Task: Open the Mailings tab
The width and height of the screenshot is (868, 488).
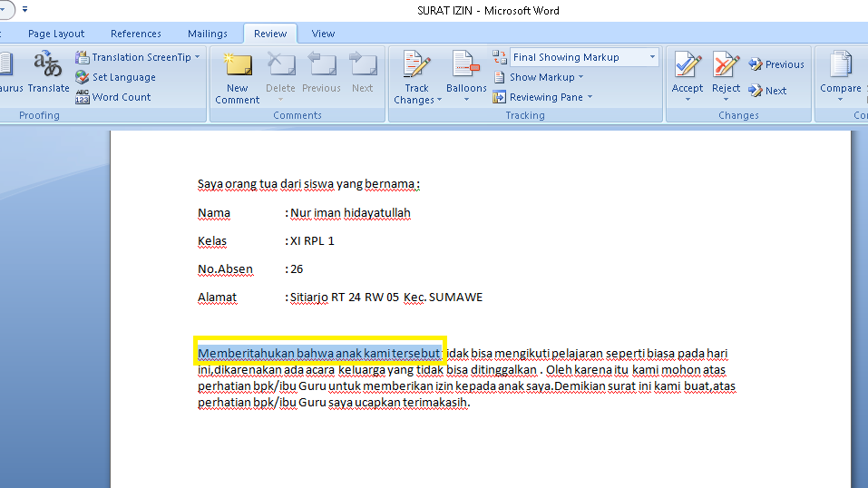Action: coord(208,34)
